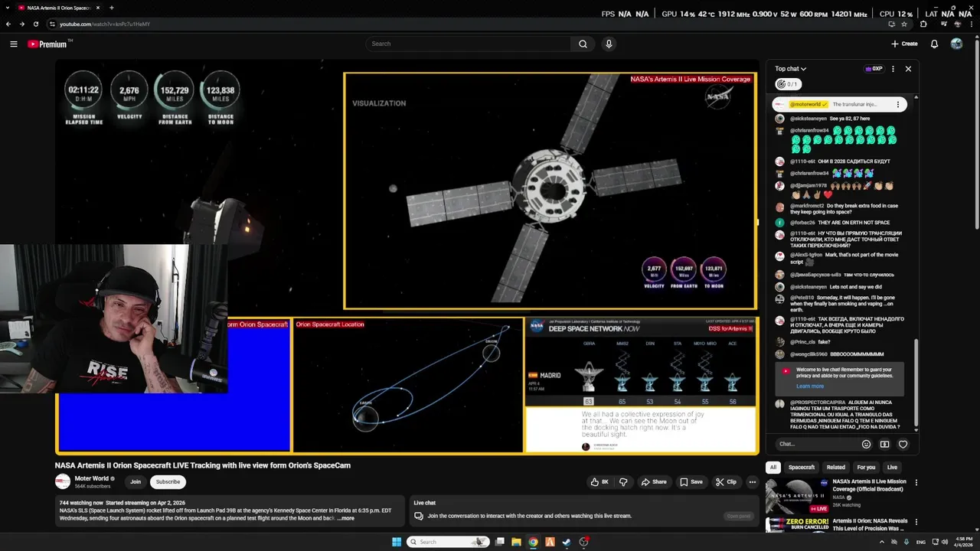Expand the Top chat mode dropdown
This screenshot has width=980, height=551.
[790, 69]
